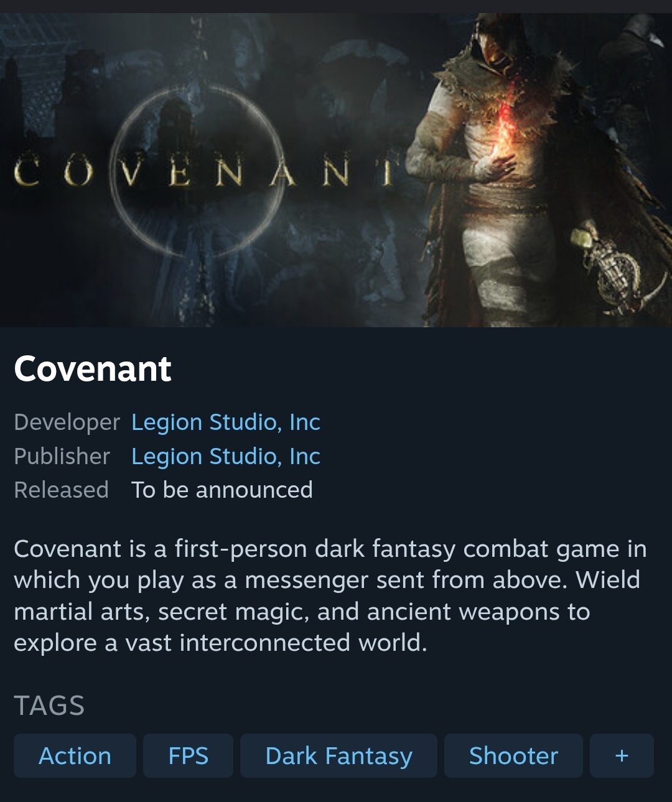Image resolution: width=672 pixels, height=802 pixels.
Task: Click the To be announced release text
Action: (x=222, y=490)
